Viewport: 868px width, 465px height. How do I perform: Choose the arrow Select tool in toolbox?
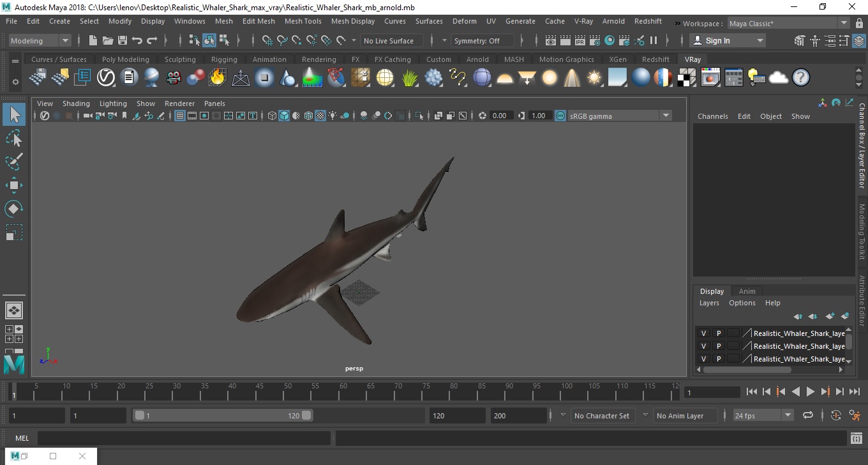click(14, 115)
